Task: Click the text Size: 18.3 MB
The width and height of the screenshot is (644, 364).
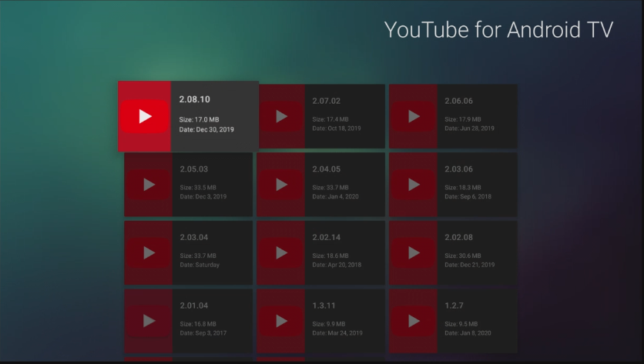Action: coord(462,187)
